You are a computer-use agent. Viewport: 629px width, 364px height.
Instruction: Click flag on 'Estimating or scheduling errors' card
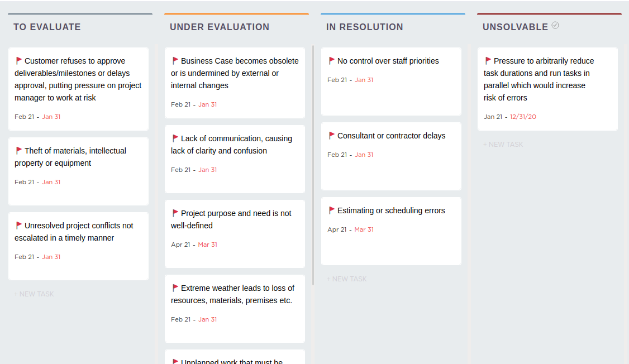point(332,210)
